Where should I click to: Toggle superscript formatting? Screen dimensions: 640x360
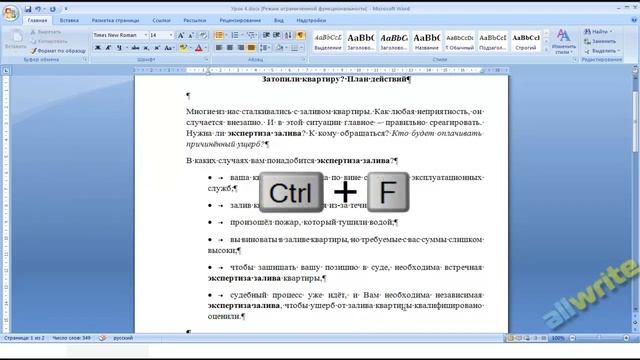(157, 48)
